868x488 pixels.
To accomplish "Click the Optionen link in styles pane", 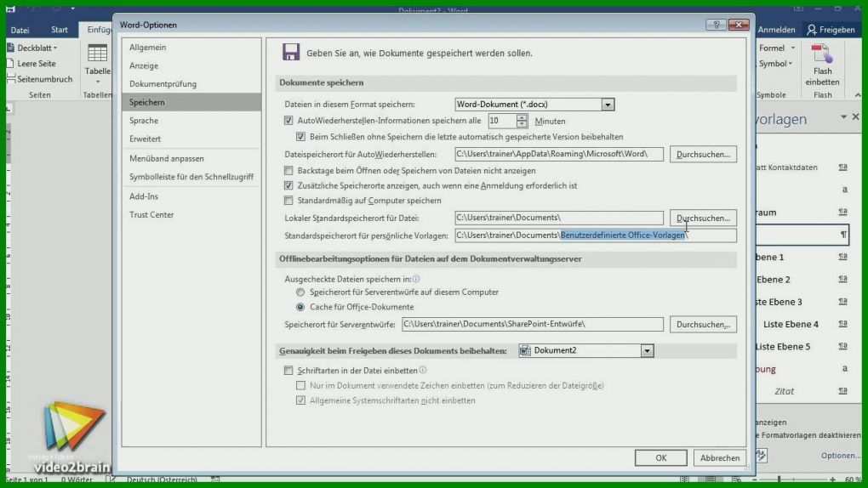I will (x=840, y=456).
